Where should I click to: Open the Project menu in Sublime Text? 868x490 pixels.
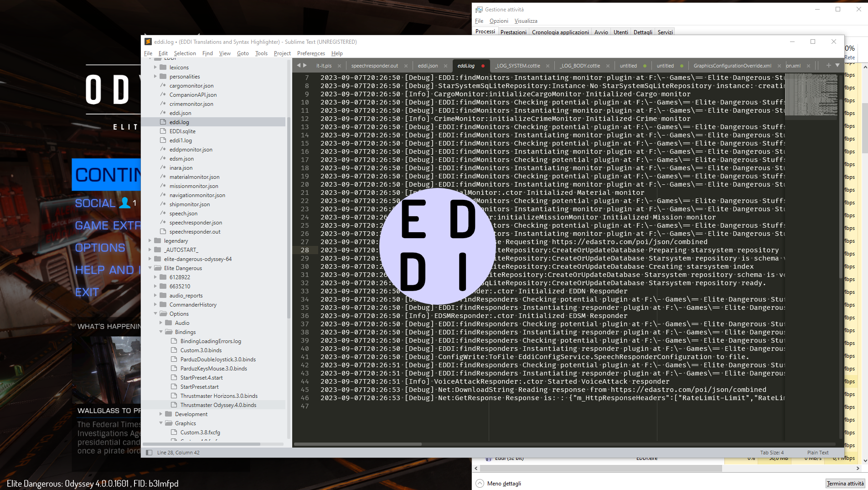(x=282, y=53)
